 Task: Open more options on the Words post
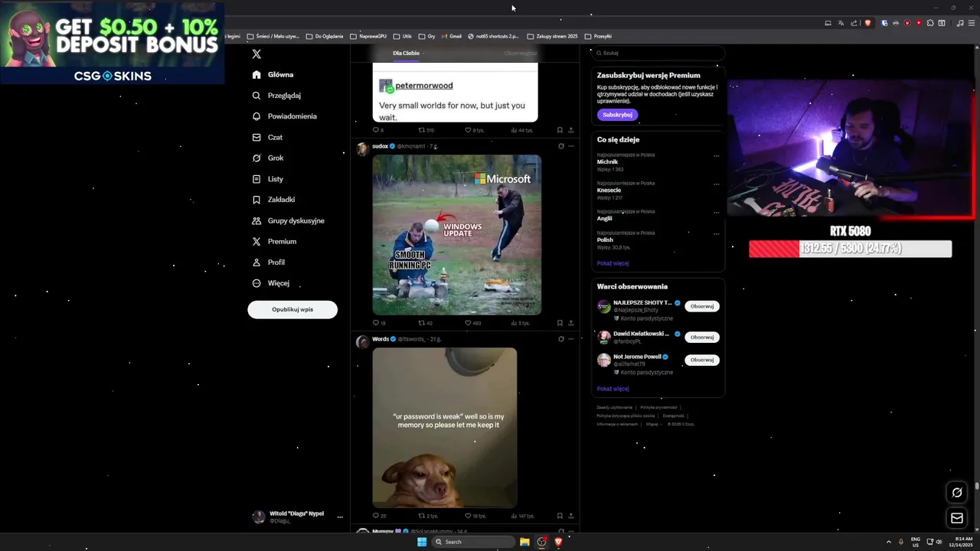tap(570, 339)
